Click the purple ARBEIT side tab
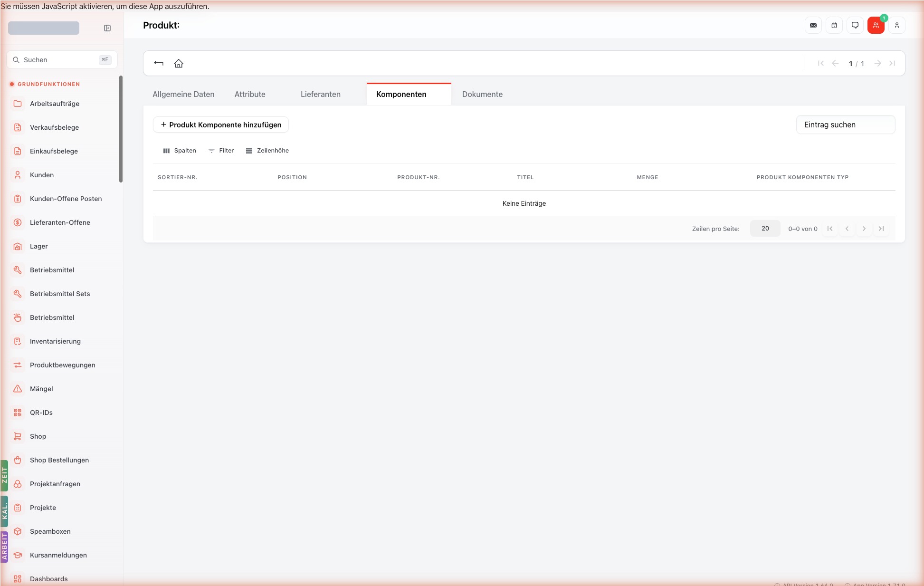This screenshot has height=586, width=924. point(4,547)
